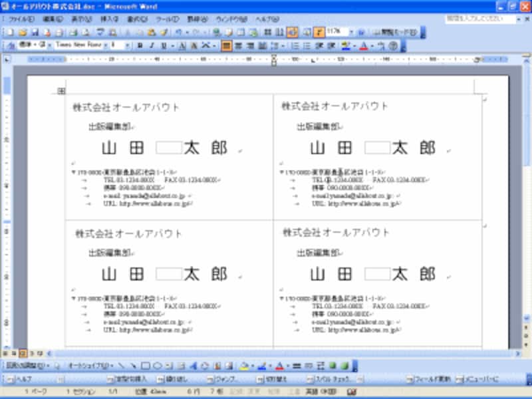532x399 pixels.
Task: Click the Bullets list icon
Action: pos(307,45)
